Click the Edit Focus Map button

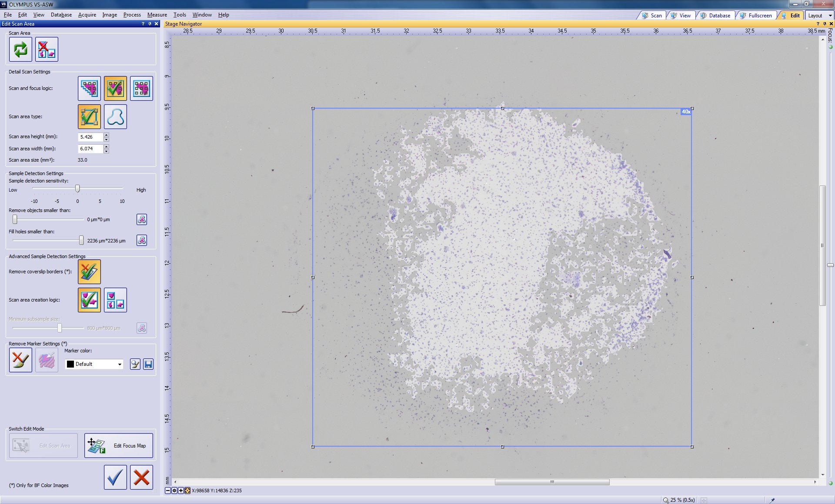point(119,445)
